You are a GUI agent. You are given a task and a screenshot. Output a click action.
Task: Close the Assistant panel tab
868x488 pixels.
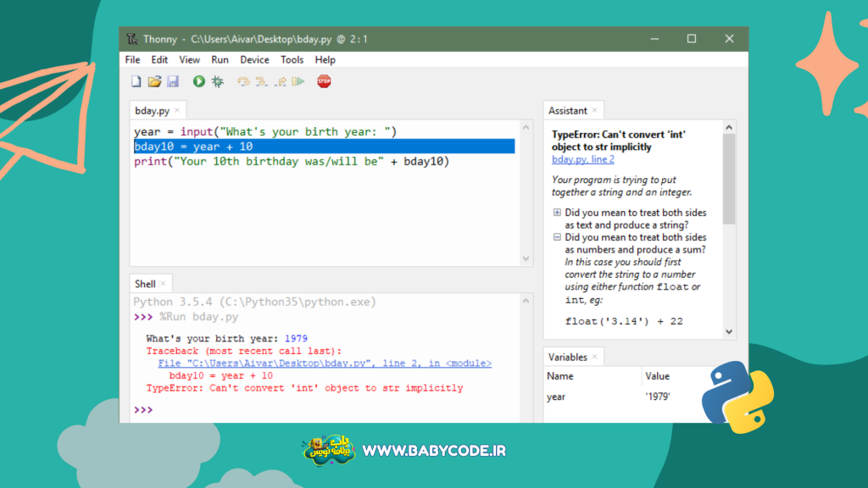[594, 110]
